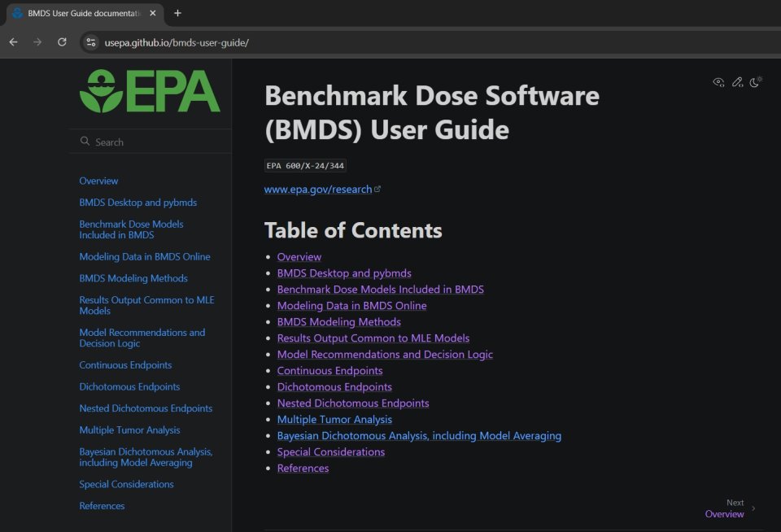Open the suggest edit pencil icon

coord(738,82)
